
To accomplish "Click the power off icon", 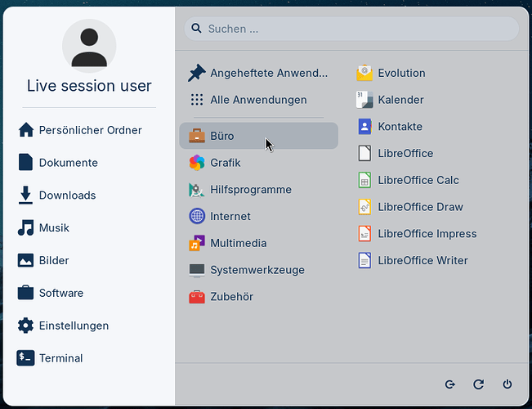I will tap(507, 384).
